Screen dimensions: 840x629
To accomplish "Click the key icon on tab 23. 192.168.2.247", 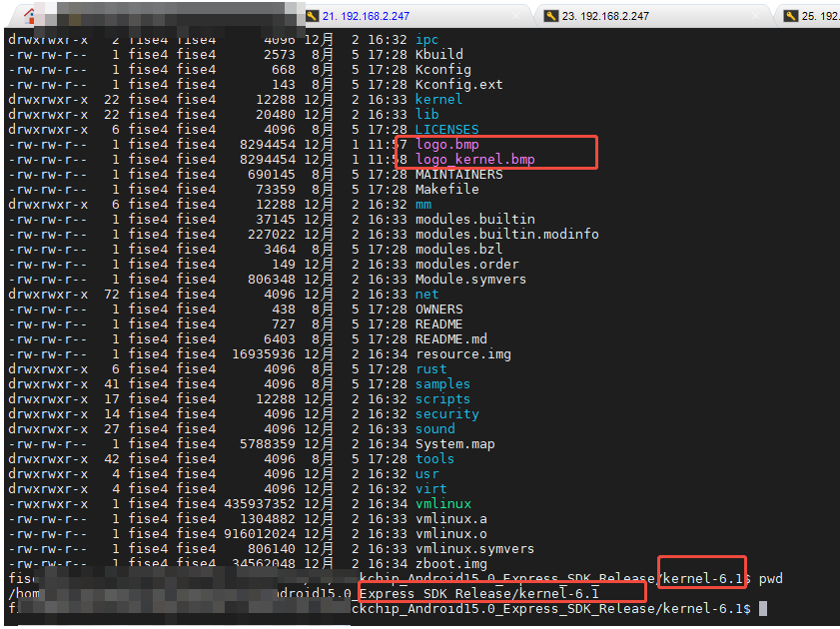I will [551, 16].
